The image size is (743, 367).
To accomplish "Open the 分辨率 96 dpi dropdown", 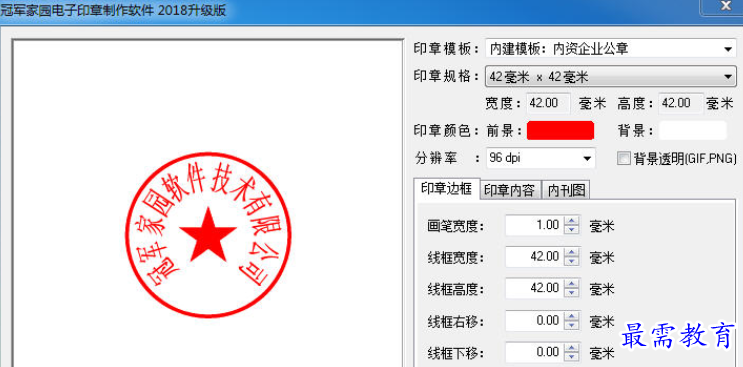I will [x=541, y=158].
